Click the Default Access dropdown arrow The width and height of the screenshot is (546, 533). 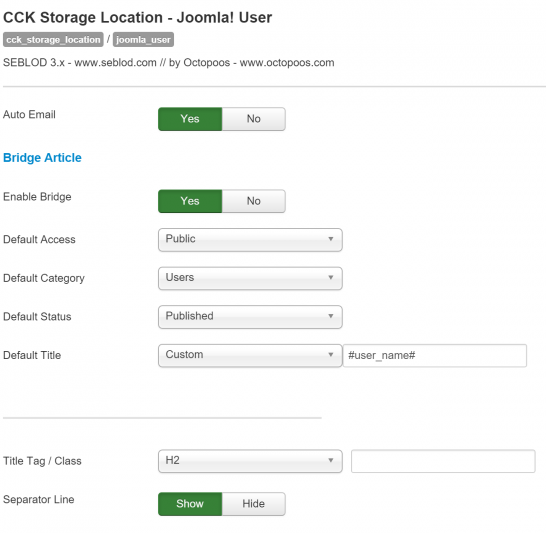tap(330, 239)
